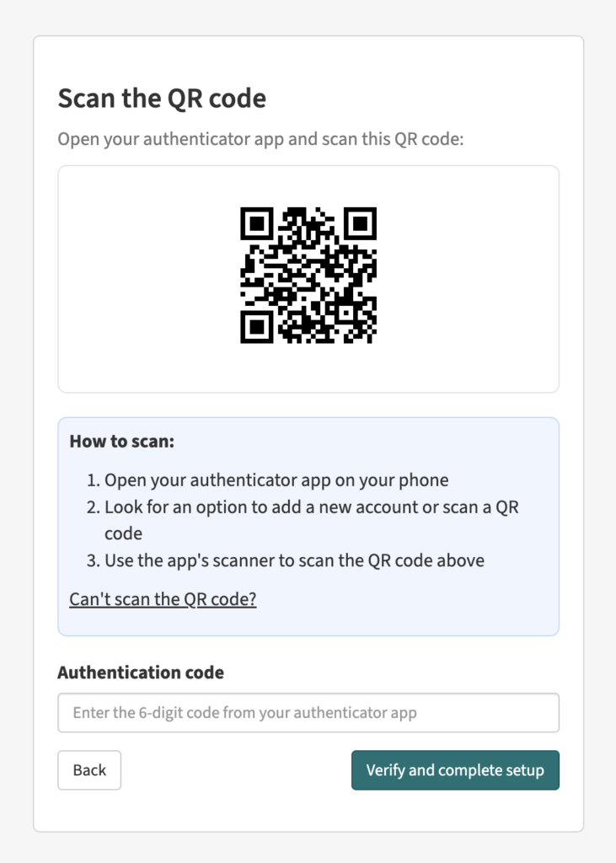
Task: Click the "Scan the QR code" heading
Action: point(162,99)
